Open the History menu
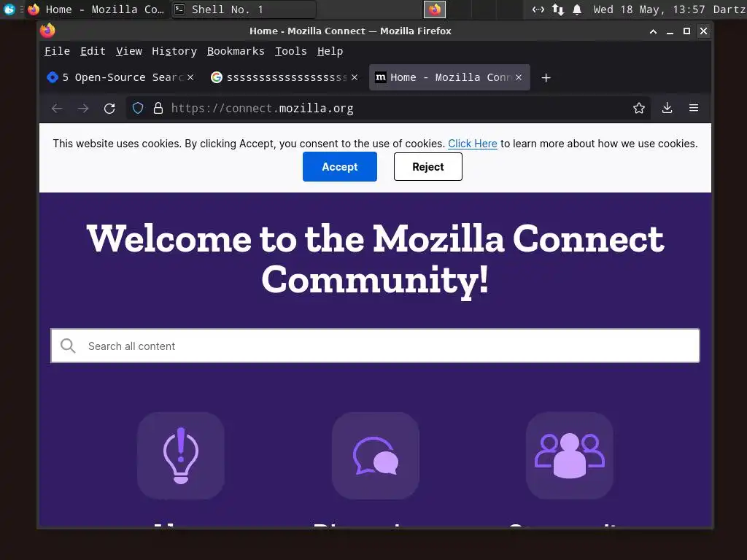The width and height of the screenshot is (747, 560). click(174, 51)
